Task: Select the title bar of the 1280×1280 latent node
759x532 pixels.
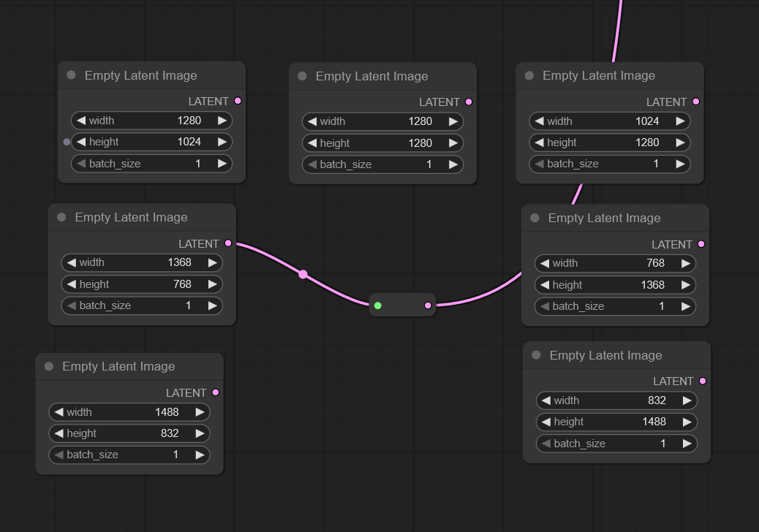Action: (382, 76)
